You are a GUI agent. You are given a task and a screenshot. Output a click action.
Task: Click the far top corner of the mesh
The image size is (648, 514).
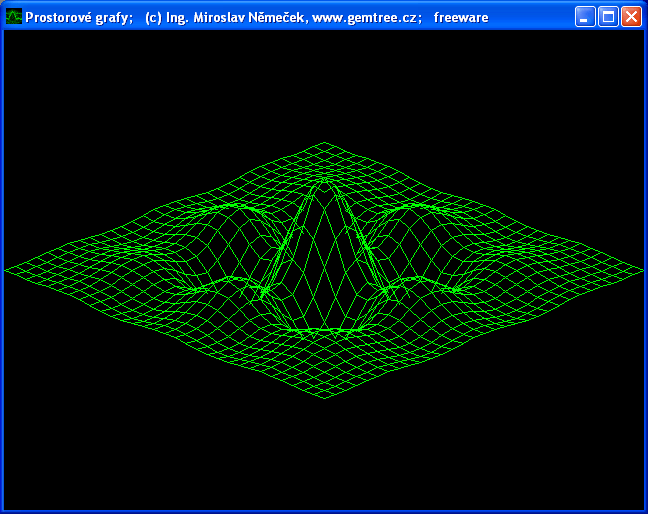pyautogui.click(x=323, y=143)
